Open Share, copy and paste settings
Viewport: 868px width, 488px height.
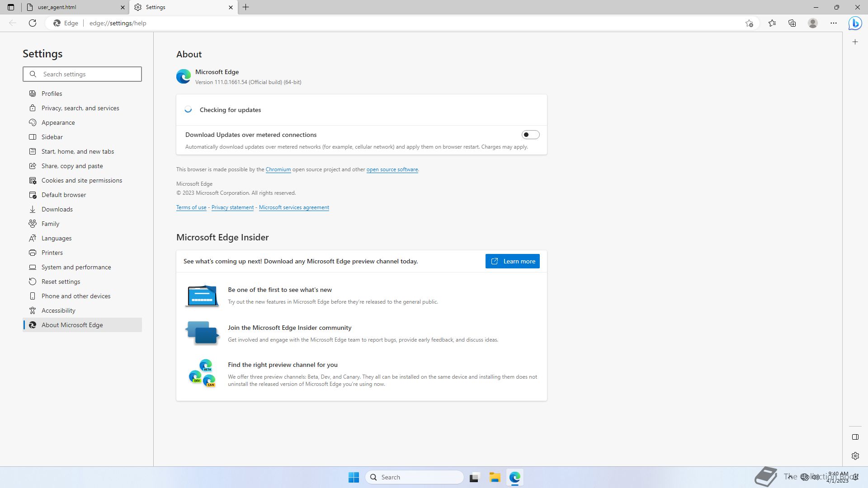pyautogui.click(x=82, y=166)
